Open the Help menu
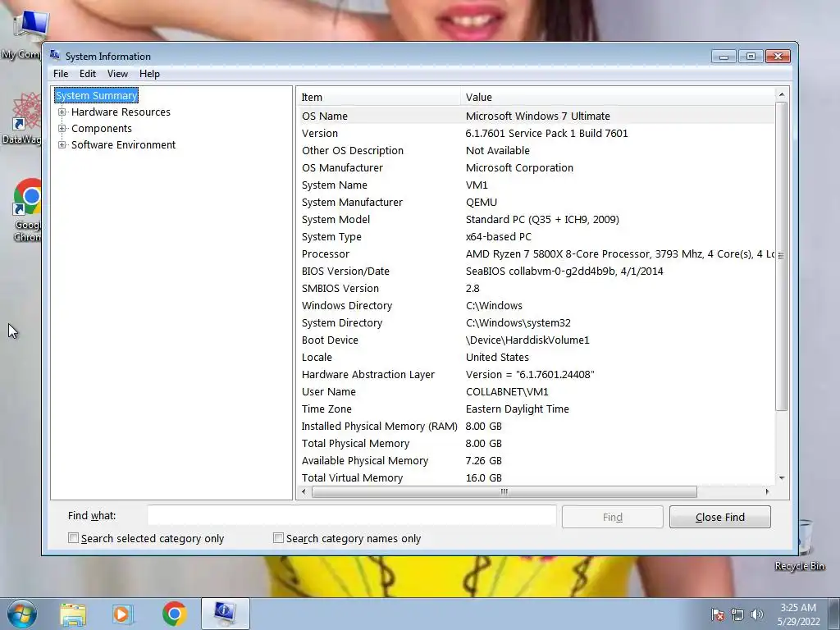Image resolution: width=840 pixels, height=630 pixels. [149, 73]
